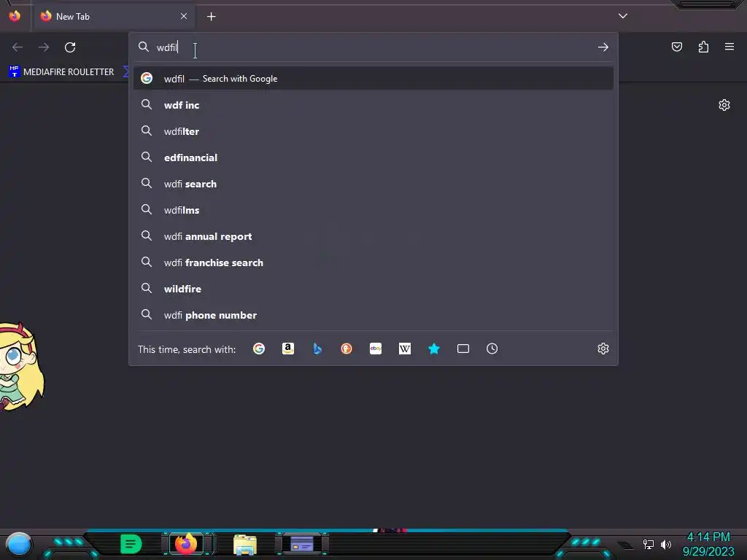Open File Explorer on taskbar
Viewport: 747px width, 560px height.
tap(245, 545)
